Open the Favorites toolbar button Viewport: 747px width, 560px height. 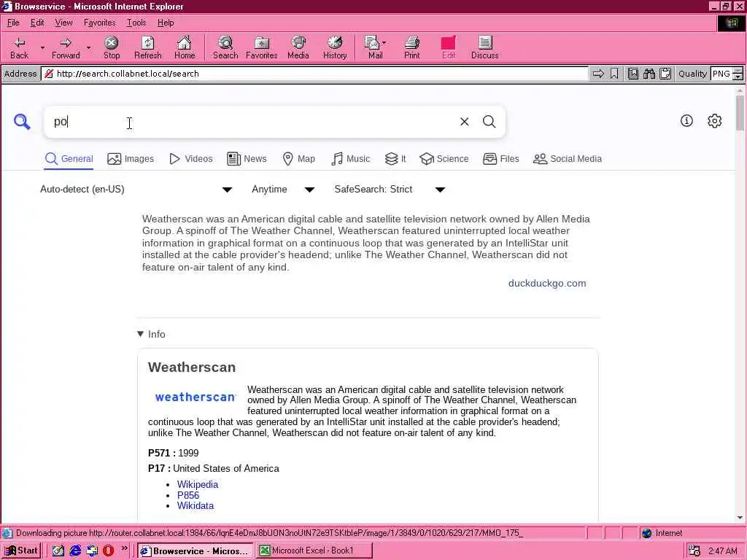[262, 48]
